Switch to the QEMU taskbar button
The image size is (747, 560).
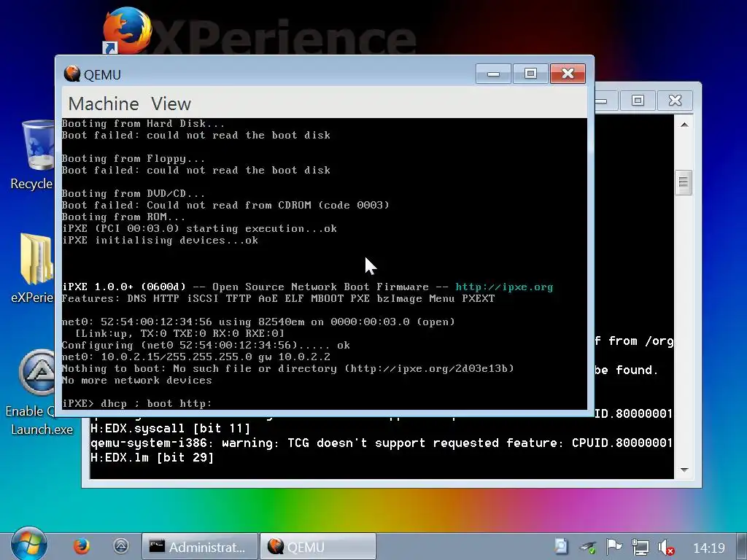[x=318, y=547]
